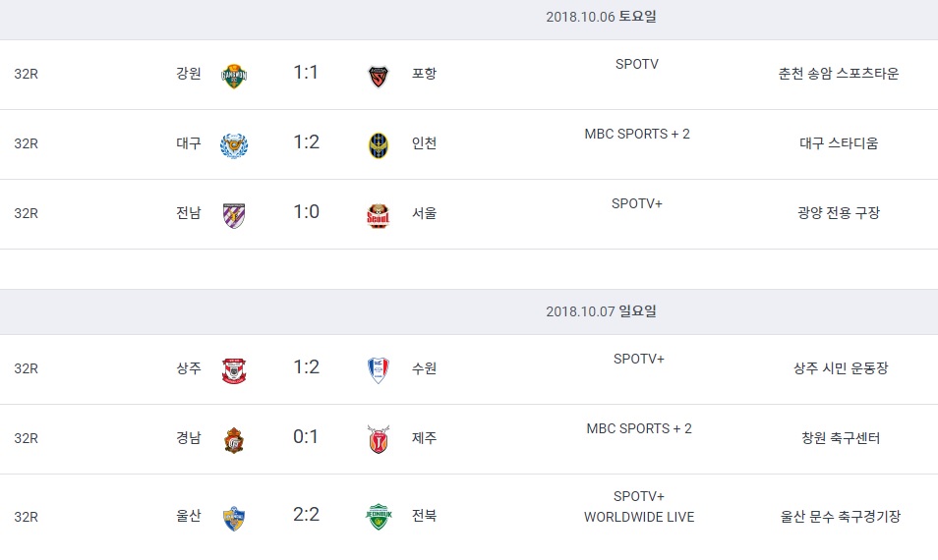Open the 1:1 Gangwon vs Pohang score

point(306,73)
